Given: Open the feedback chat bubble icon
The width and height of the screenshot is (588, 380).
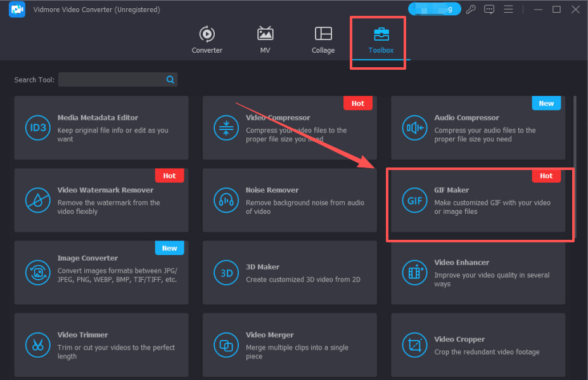Looking at the screenshot, I should [489, 10].
